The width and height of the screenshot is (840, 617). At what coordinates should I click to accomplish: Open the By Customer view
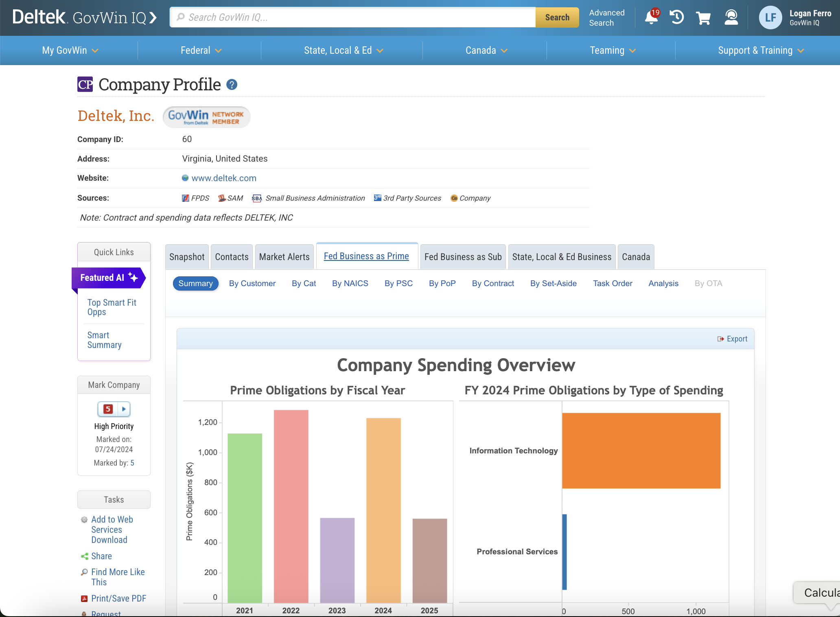(252, 283)
